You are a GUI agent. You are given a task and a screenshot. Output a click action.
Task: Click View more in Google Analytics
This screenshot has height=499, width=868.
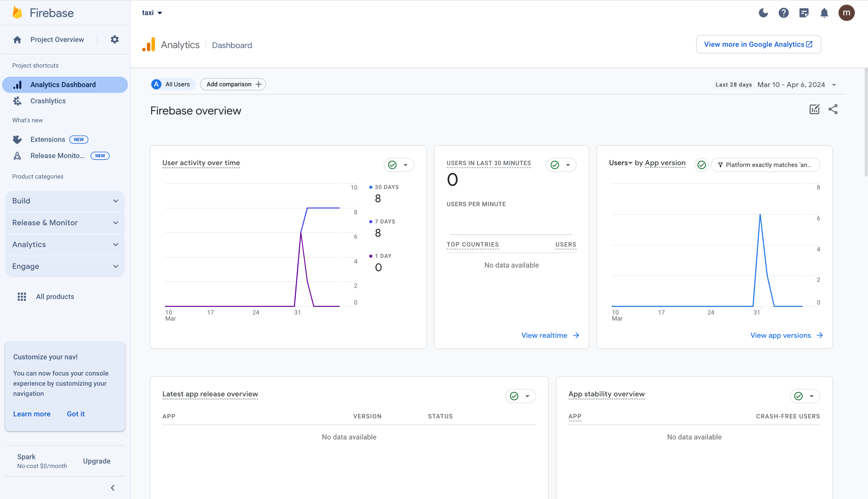click(x=758, y=44)
